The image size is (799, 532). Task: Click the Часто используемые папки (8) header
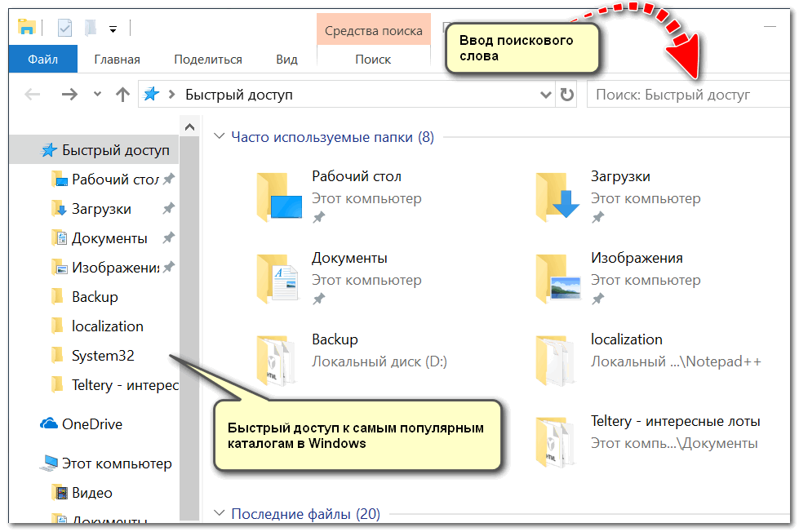[x=333, y=137]
